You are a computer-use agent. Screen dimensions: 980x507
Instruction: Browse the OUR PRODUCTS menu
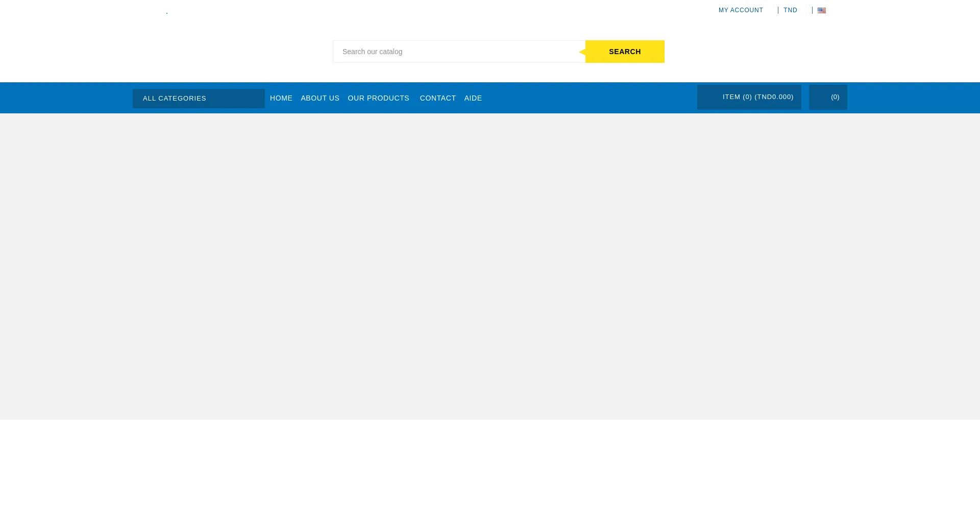point(378,98)
